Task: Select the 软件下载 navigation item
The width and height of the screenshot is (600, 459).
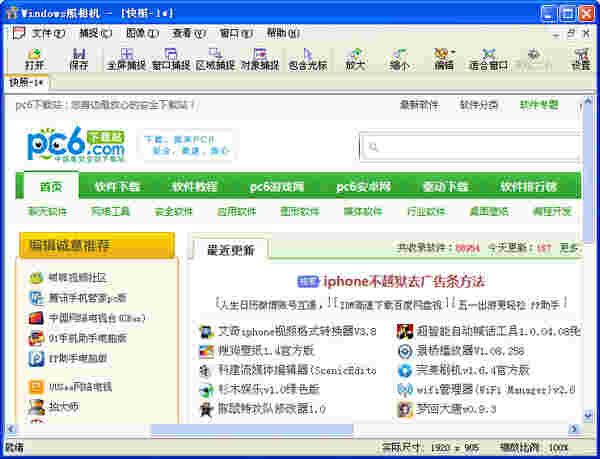Action: click(x=118, y=187)
